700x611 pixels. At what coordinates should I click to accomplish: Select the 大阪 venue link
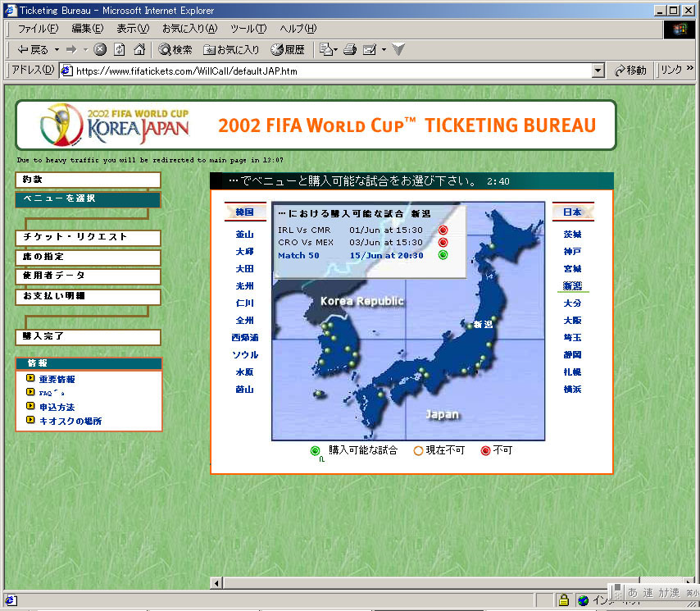point(572,320)
